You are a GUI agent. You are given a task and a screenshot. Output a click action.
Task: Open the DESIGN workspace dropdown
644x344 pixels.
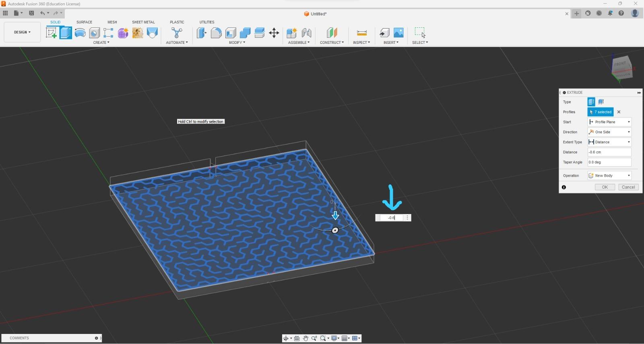(22, 32)
